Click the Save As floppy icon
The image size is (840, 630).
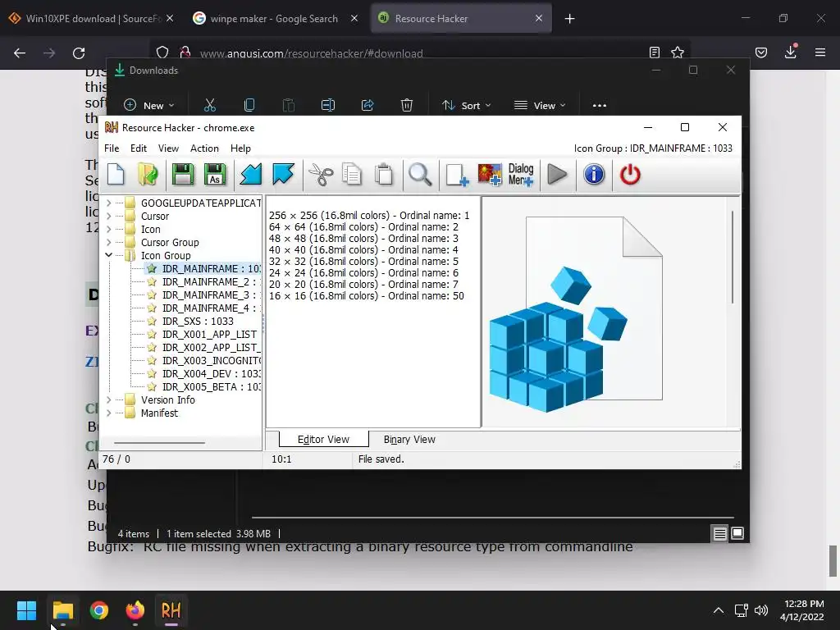[x=215, y=175]
